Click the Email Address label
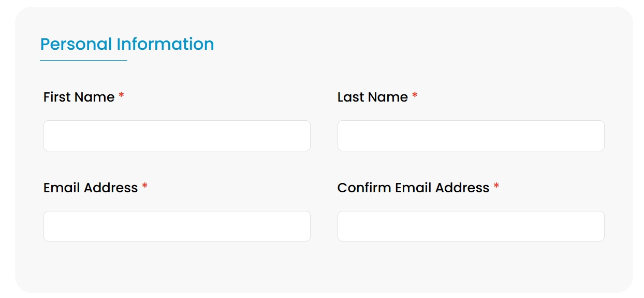Screen dimensions: 644x298 (x=91, y=188)
